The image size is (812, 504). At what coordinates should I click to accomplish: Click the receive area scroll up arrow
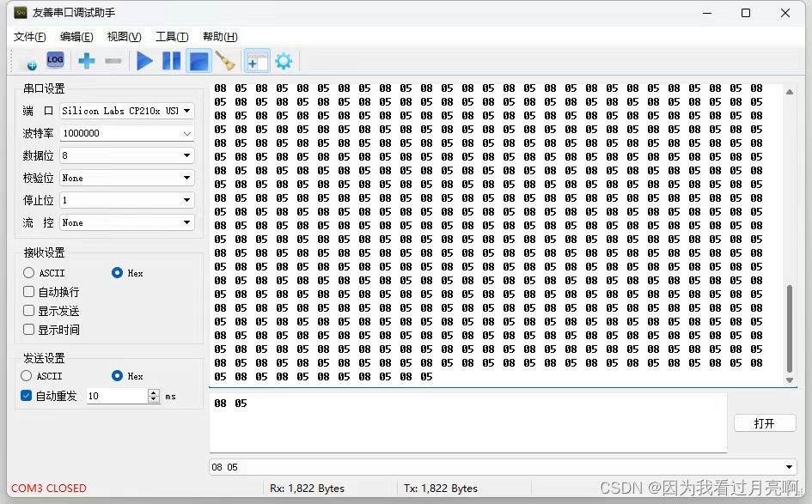pyautogui.click(x=789, y=92)
